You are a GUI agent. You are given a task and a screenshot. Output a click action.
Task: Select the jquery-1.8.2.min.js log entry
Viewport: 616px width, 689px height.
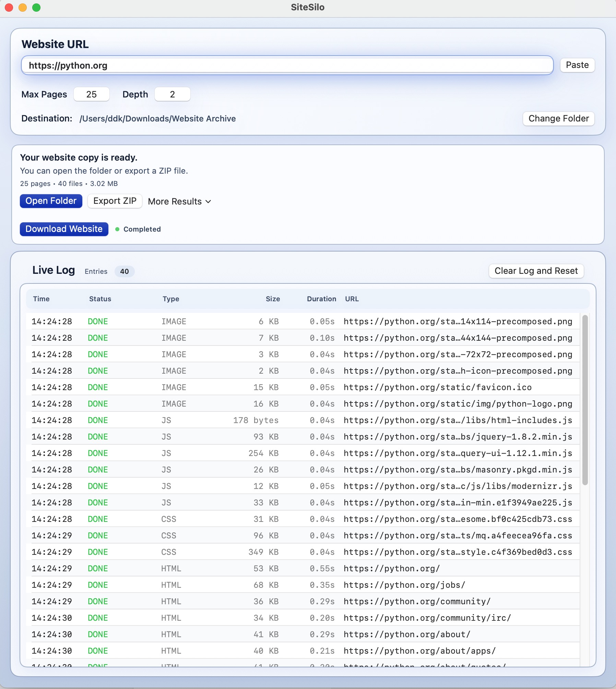(303, 437)
